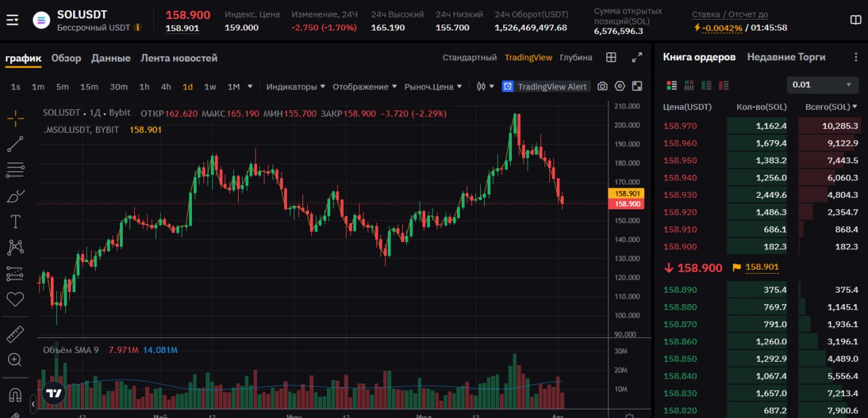
Task: Show bids-only order book view
Action: click(x=707, y=85)
